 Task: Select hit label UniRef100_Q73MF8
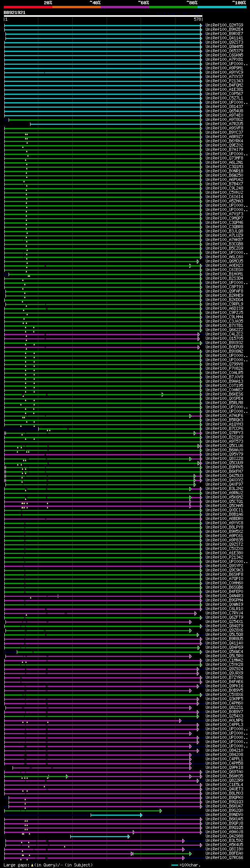click(224, 158)
